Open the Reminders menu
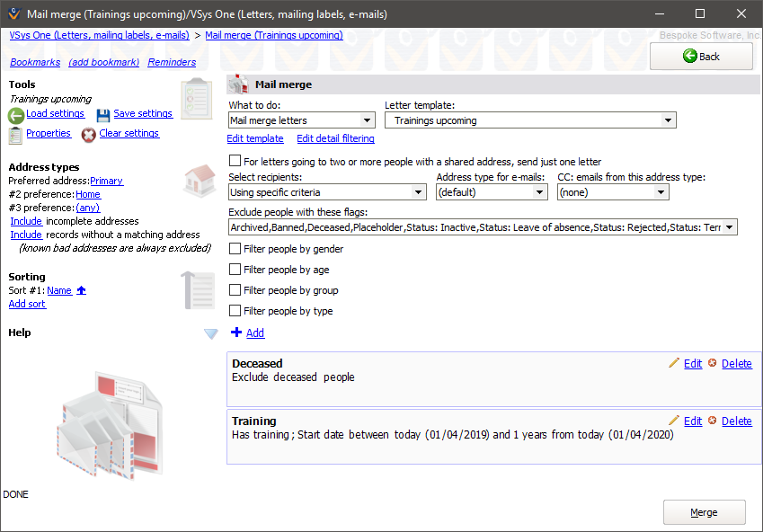The height and width of the screenshot is (532, 763). [172, 62]
